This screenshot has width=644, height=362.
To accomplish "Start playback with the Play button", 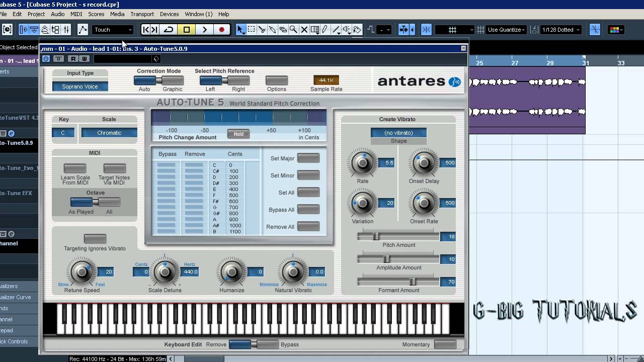I will point(204,30).
